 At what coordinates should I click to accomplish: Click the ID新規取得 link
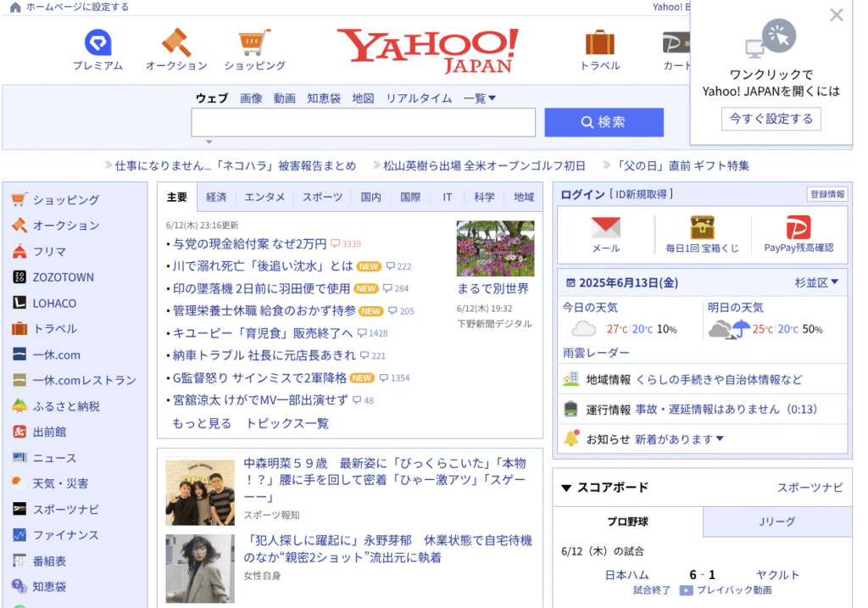click(x=641, y=194)
